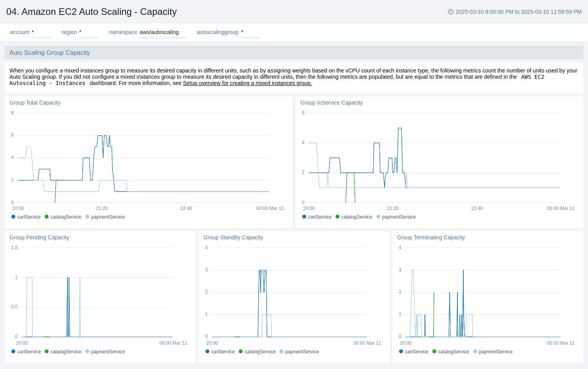Click the paymentService dot under Group Pending Capacity
The height and width of the screenshot is (369, 588).
pyautogui.click(x=88, y=351)
